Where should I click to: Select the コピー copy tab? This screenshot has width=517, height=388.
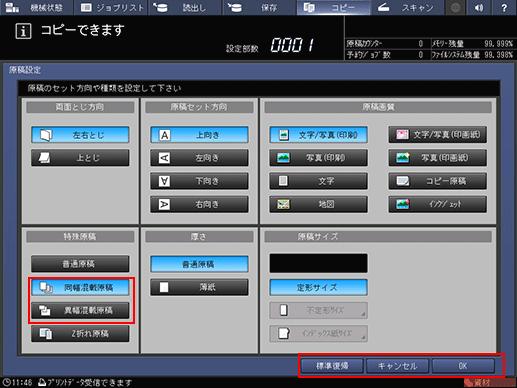(333, 7)
